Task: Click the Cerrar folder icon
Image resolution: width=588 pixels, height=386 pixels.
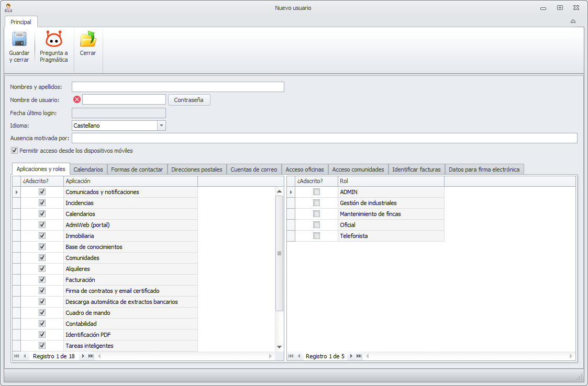Action: click(87, 40)
